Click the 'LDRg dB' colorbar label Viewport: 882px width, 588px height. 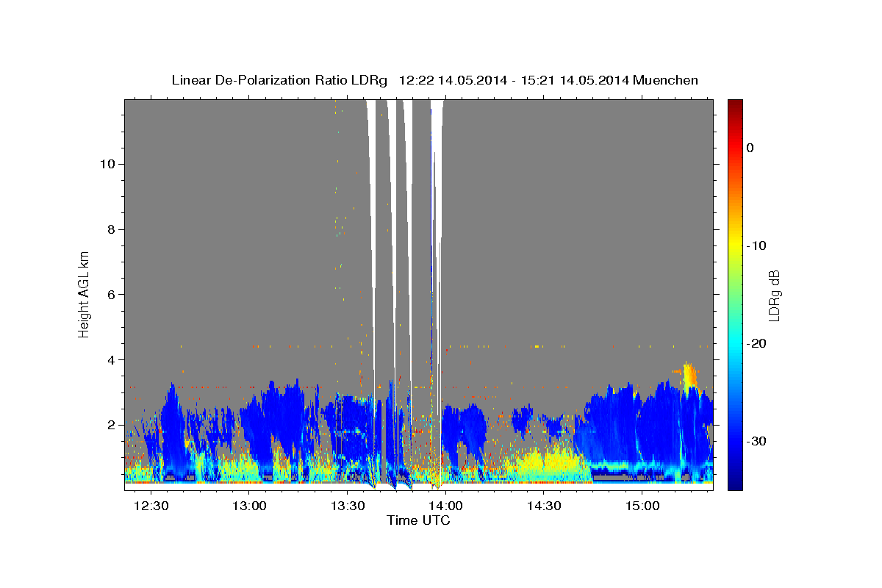(774, 295)
